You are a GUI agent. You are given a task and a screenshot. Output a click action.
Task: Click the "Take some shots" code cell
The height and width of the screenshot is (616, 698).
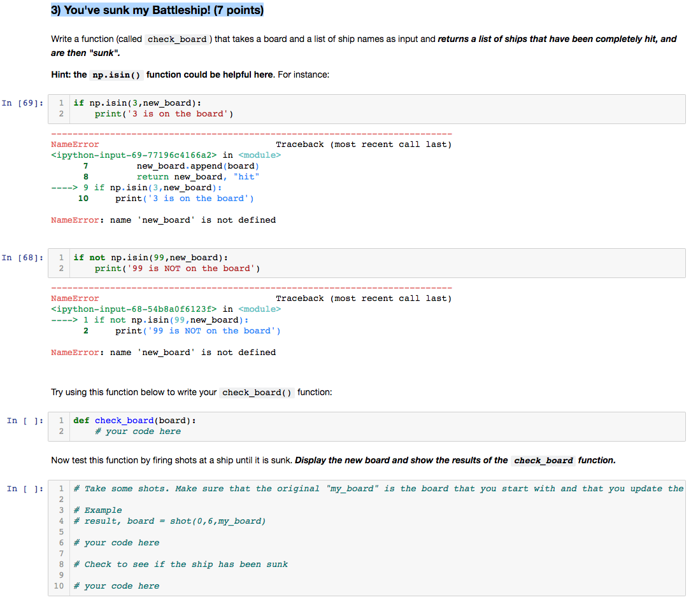point(366,538)
